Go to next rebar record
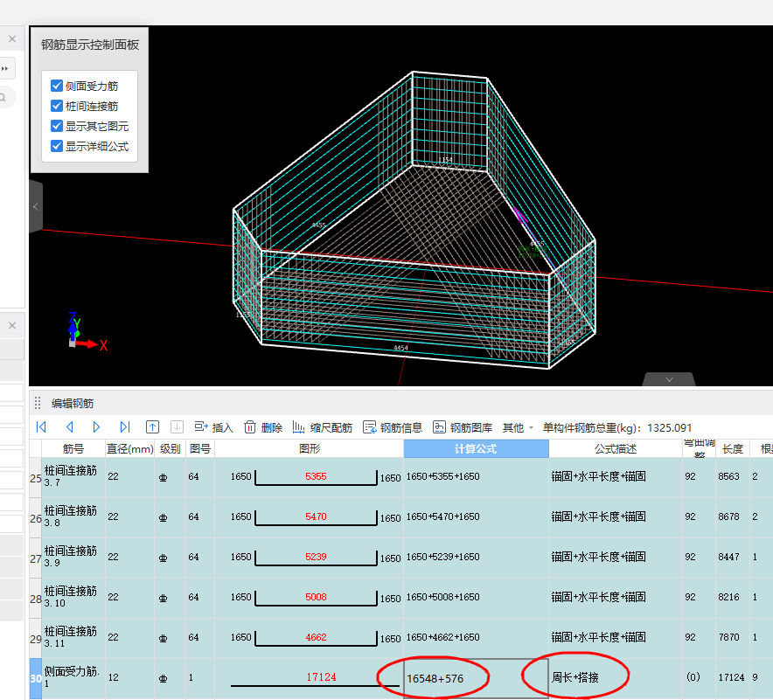Viewport: 773px width, 700px height. pyautogui.click(x=96, y=427)
